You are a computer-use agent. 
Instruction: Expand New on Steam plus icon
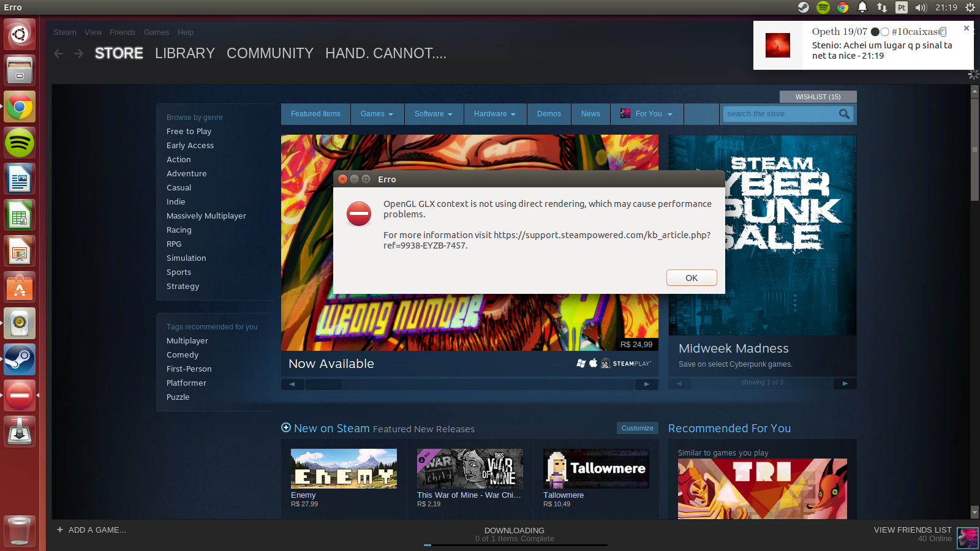pos(286,427)
